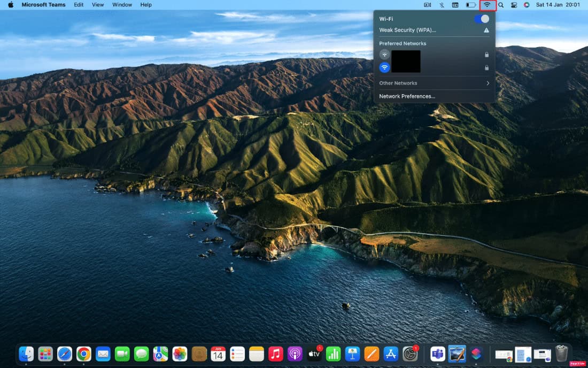The image size is (588, 368).
Task: Launch Google Chrome from the Dock
Action: tap(83, 354)
